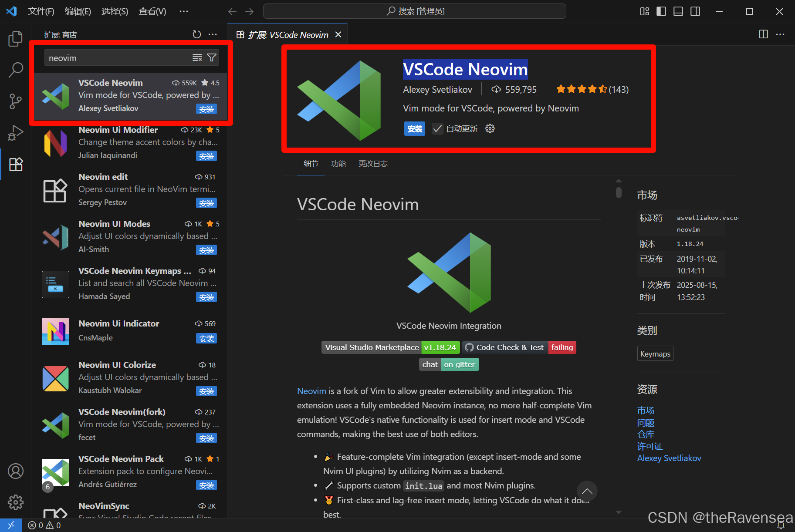Open the Selection menu

[x=115, y=11]
